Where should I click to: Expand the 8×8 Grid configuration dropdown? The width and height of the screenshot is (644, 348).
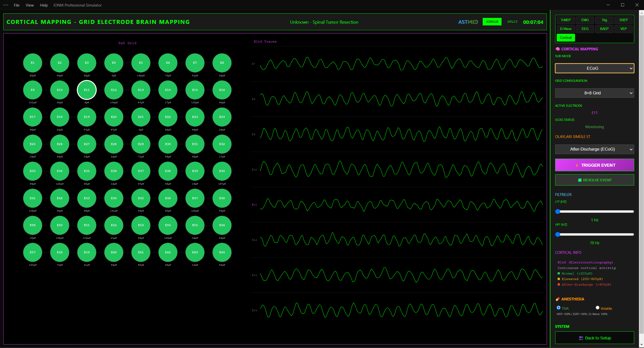coord(594,93)
